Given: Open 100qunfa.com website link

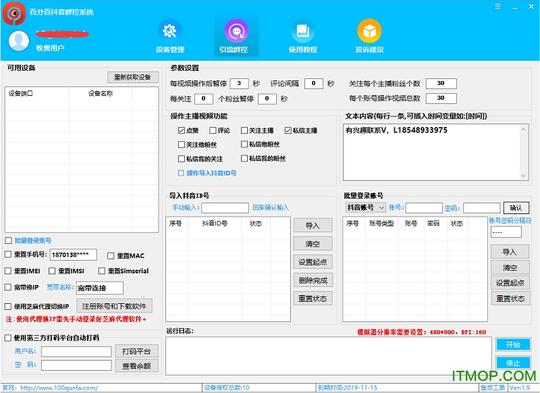Looking at the screenshot, I should (59, 387).
